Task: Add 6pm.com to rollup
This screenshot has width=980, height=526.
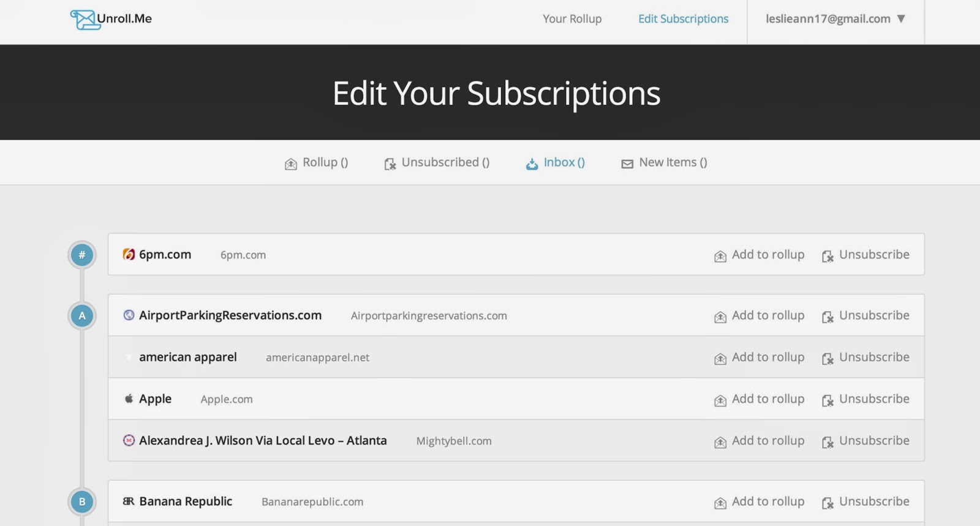Action: [759, 255]
